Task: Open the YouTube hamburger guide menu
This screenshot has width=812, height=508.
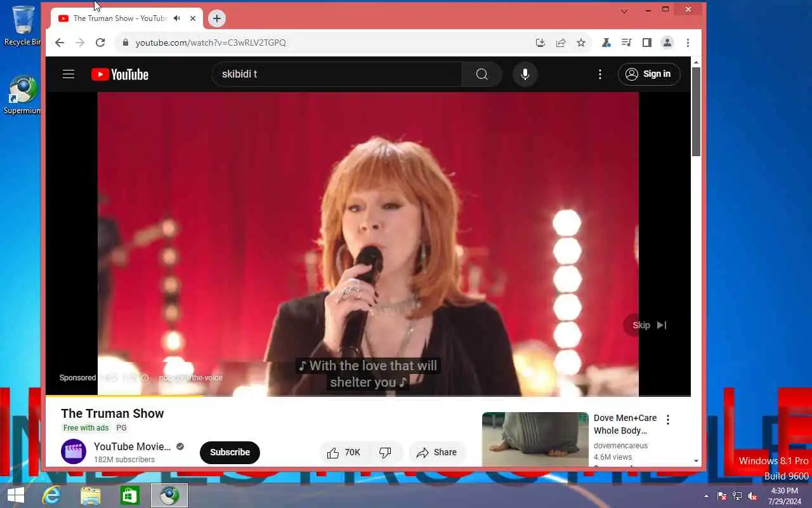Action: point(69,74)
